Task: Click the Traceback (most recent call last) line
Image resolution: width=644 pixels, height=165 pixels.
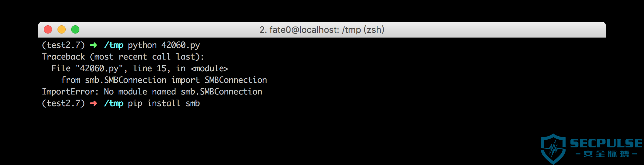Action: coord(123,57)
